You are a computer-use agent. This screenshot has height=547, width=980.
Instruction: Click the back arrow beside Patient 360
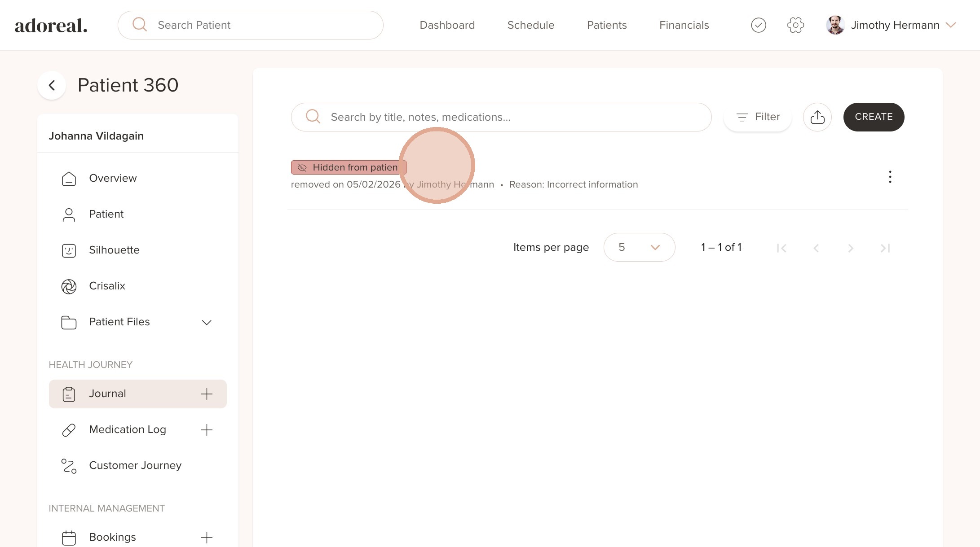pos(52,85)
